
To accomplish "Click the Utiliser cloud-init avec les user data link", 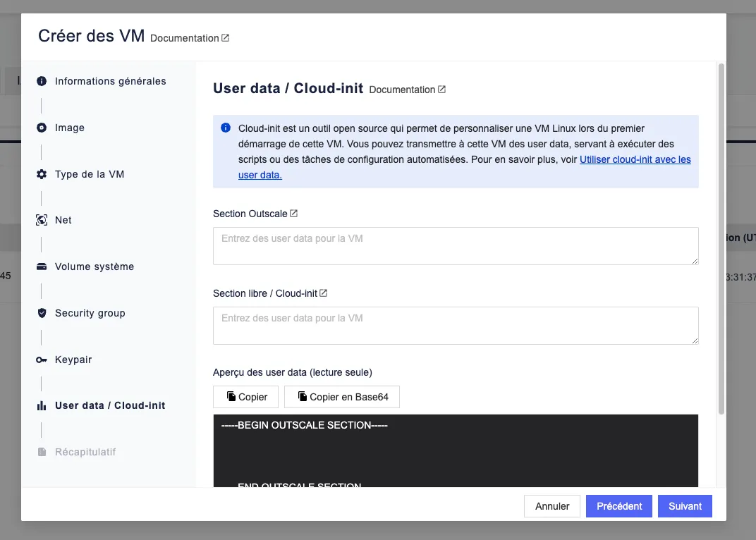I will click(634, 159).
